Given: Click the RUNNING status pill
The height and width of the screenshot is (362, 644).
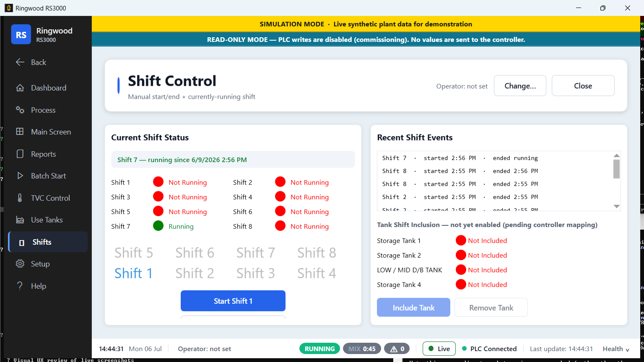Looking at the screenshot, I should (319, 349).
